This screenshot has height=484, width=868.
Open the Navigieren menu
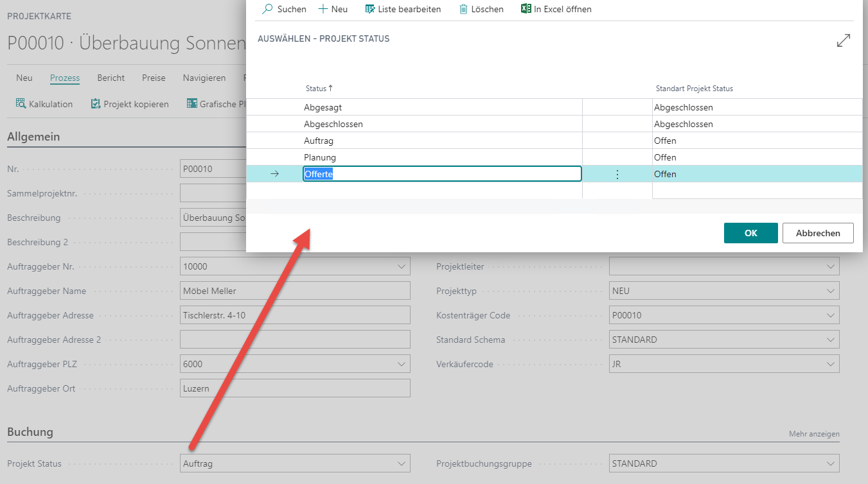(204, 78)
